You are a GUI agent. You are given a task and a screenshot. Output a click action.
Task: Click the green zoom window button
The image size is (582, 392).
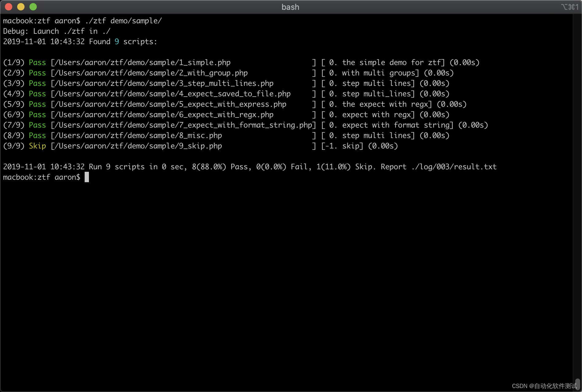pyautogui.click(x=33, y=7)
